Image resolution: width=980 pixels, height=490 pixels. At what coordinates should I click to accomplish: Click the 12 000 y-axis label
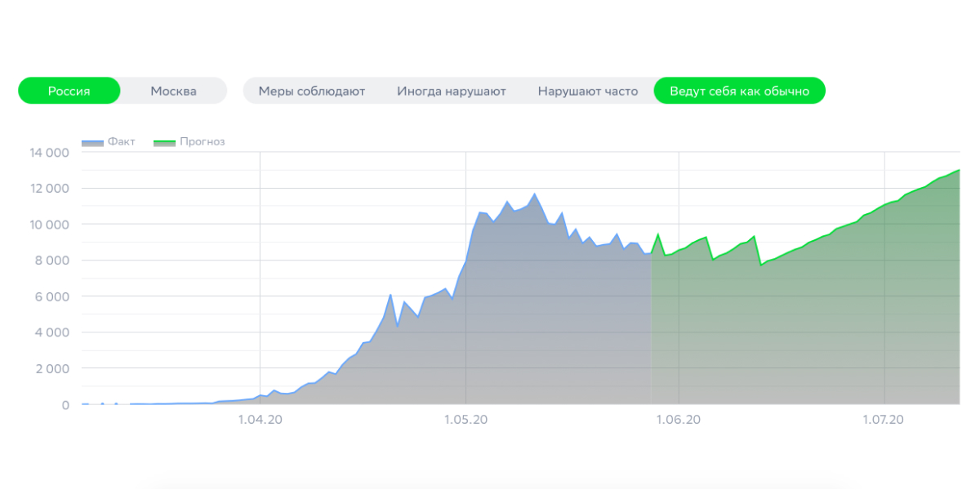(49, 189)
